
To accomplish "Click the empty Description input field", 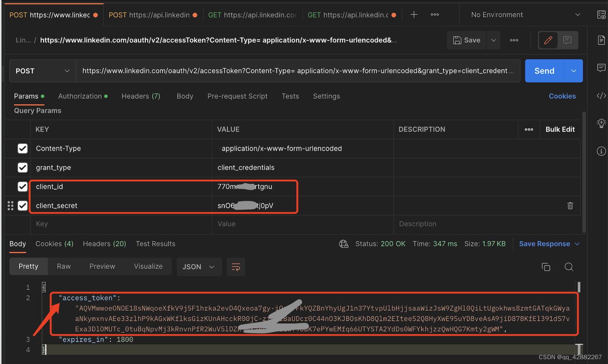I will tap(487, 224).
